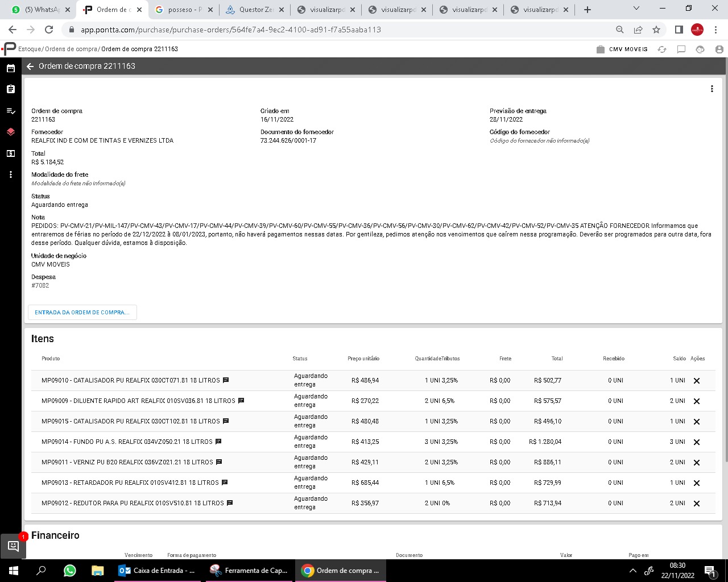Open the checklist icon in left sidebar
728x582 pixels.
[10, 111]
